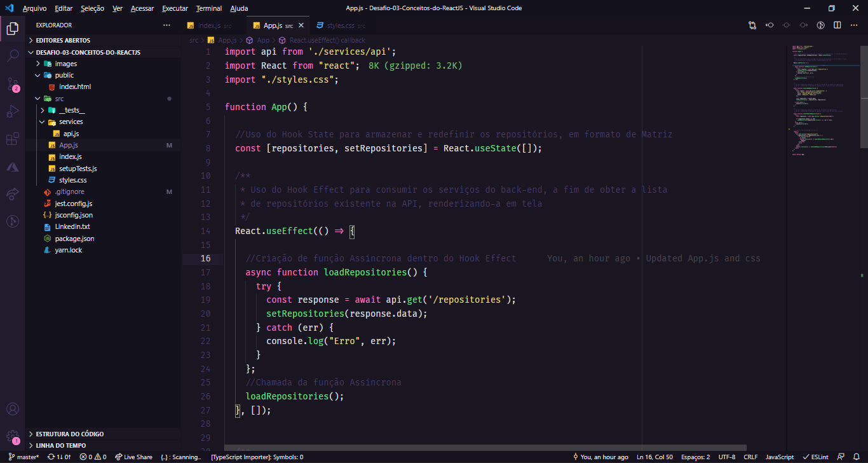Open the Accounts icon in the Activity Bar
The height and width of the screenshot is (463, 868).
(11, 410)
